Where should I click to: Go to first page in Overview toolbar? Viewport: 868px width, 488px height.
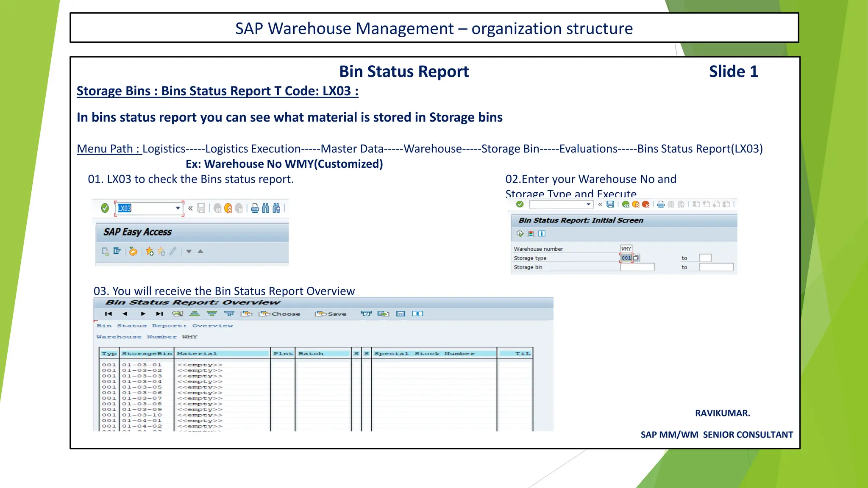[108, 314]
